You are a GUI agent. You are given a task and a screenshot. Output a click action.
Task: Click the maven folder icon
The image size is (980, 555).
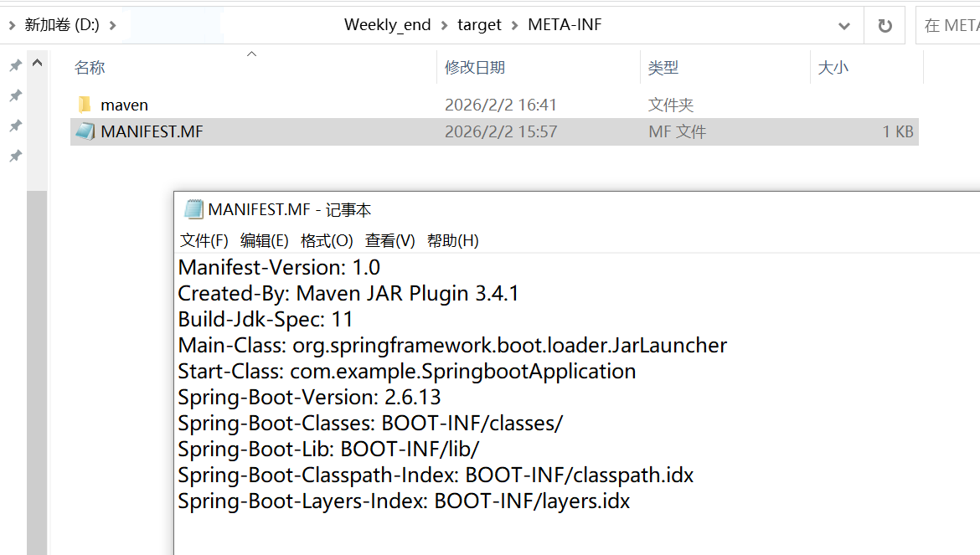pos(85,105)
